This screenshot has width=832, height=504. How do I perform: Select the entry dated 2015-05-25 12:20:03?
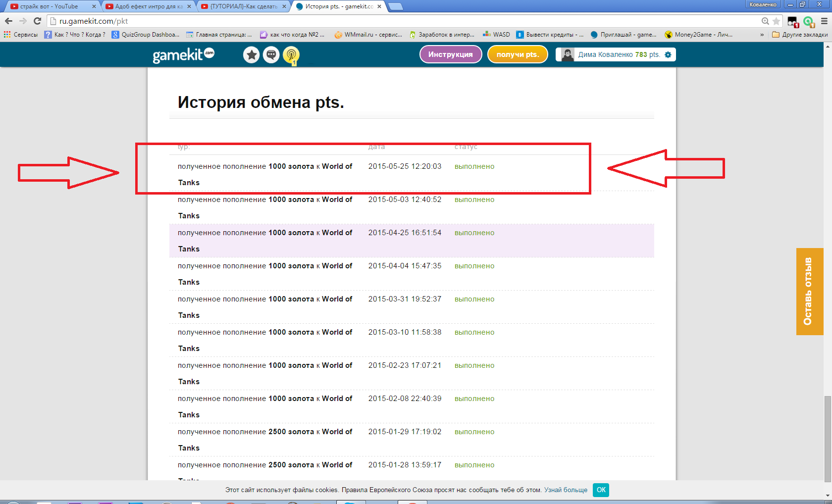pos(412,174)
